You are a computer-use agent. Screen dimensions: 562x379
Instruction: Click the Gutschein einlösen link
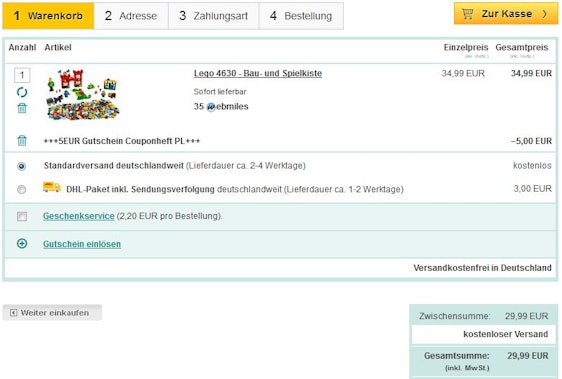pyautogui.click(x=82, y=244)
